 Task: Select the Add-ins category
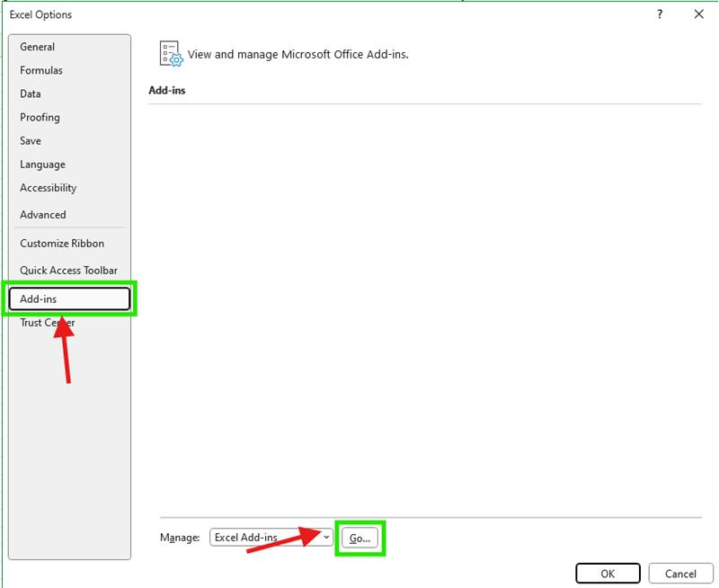pos(69,299)
